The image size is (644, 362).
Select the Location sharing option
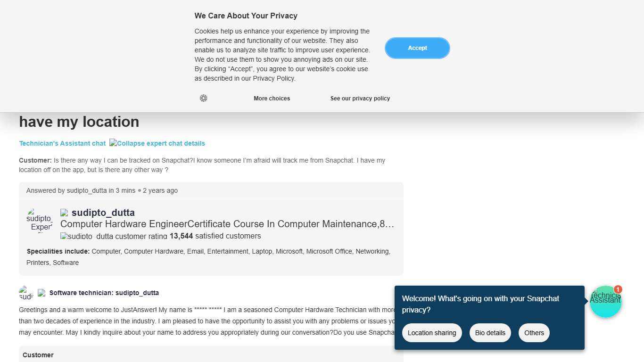click(x=432, y=333)
